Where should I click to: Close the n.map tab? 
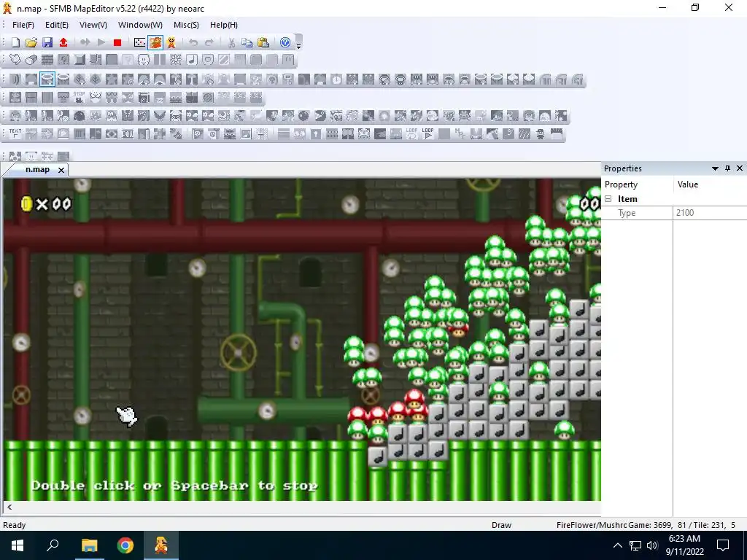61,170
